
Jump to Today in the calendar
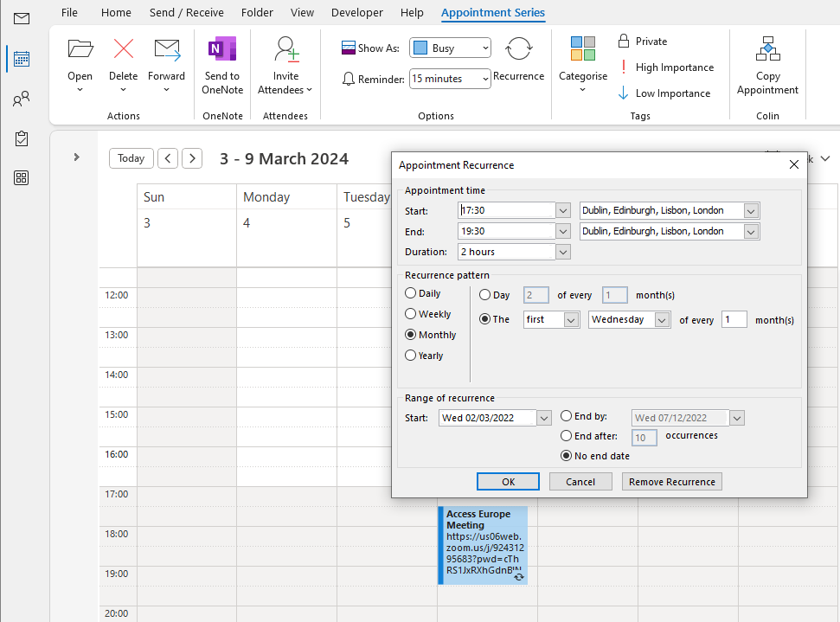click(x=131, y=158)
